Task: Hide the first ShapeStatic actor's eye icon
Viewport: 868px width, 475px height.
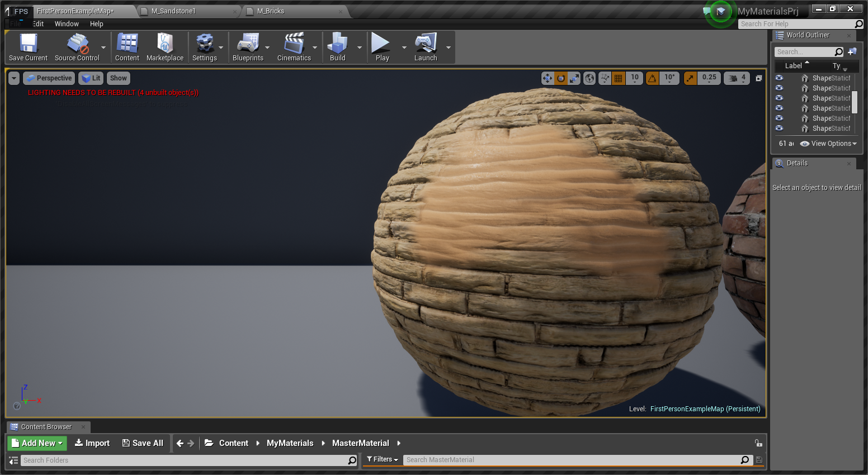Action: (779, 78)
